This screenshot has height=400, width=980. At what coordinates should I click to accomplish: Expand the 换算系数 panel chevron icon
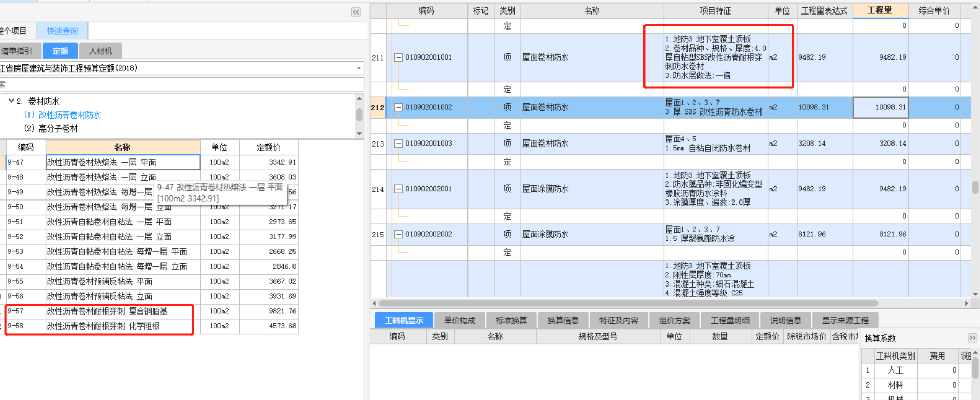point(972,338)
